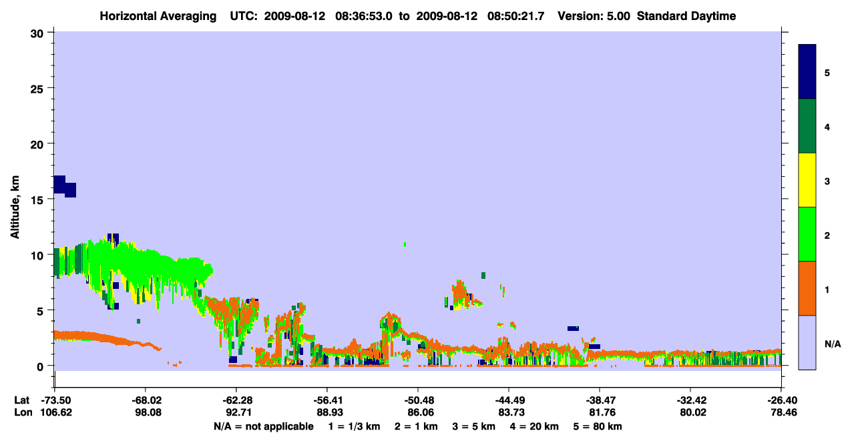
Task: Click the 'Lat' row label
Action: pyautogui.click(x=22, y=400)
